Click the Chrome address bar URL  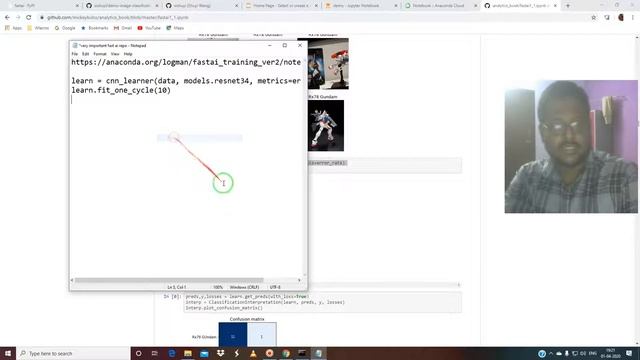[x=118, y=18]
